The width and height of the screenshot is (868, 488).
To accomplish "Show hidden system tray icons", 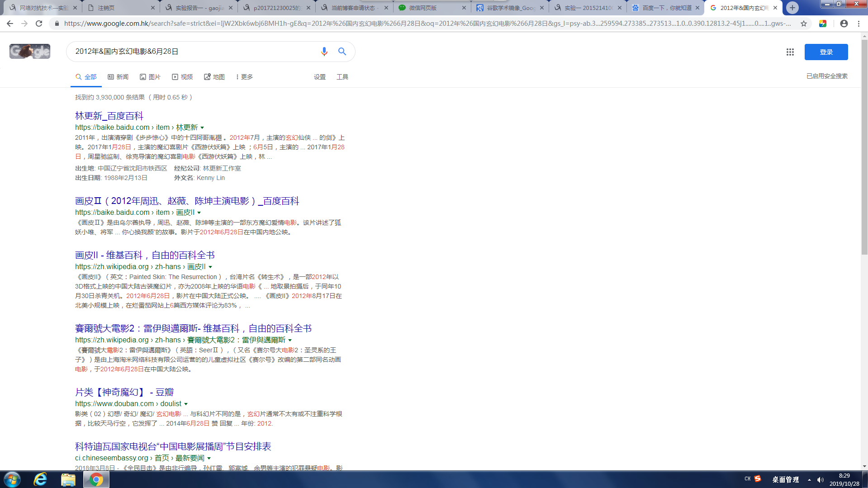I will pos(809,480).
